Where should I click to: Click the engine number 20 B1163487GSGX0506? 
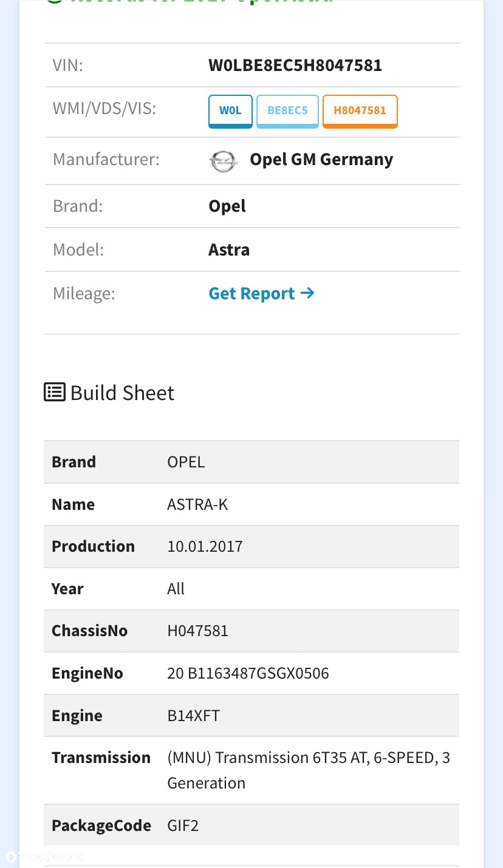tap(248, 673)
